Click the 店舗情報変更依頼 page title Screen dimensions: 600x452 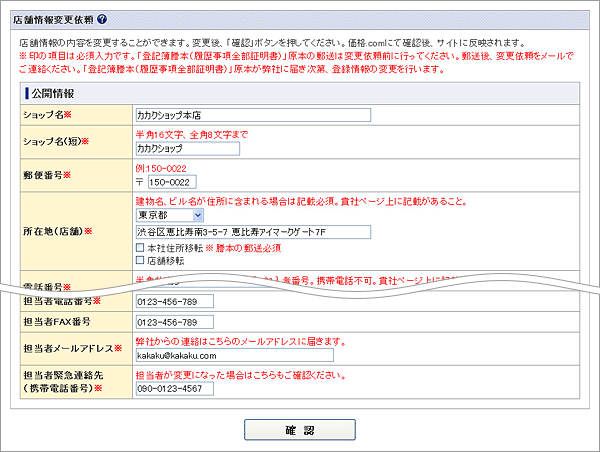pyautogui.click(x=53, y=19)
